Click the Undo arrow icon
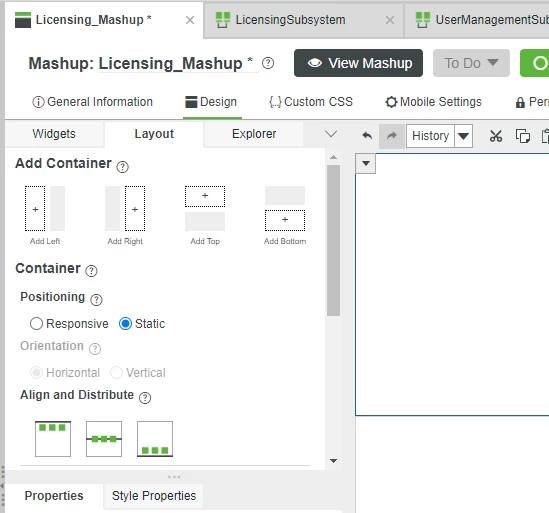The image size is (549, 513). pos(367,136)
